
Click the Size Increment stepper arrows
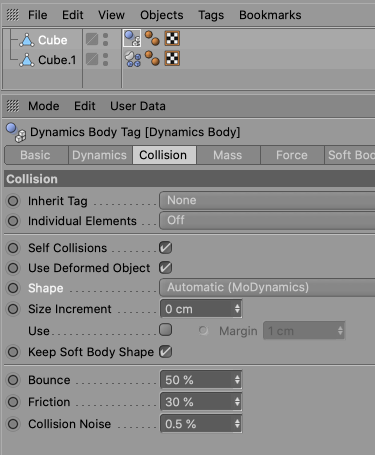pos(237,309)
